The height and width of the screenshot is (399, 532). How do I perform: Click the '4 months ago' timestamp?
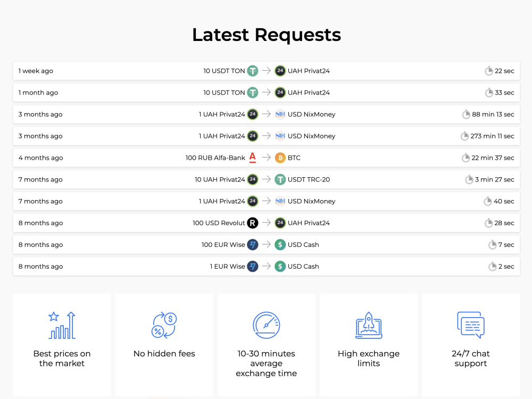pyautogui.click(x=41, y=158)
